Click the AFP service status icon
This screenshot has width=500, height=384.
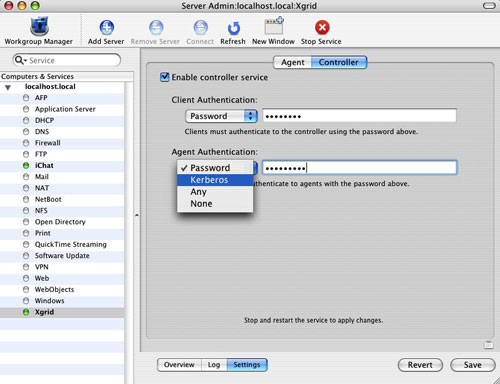click(x=26, y=98)
